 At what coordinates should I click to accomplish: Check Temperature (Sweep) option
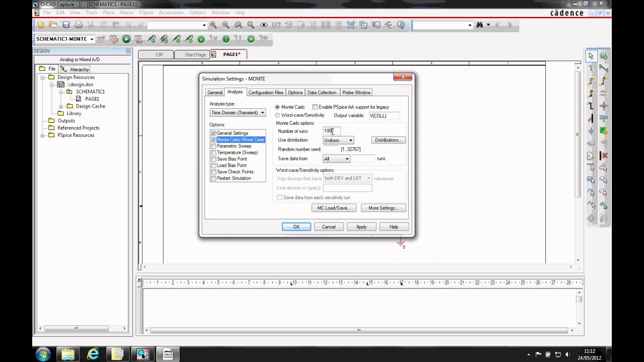pos(214,152)
